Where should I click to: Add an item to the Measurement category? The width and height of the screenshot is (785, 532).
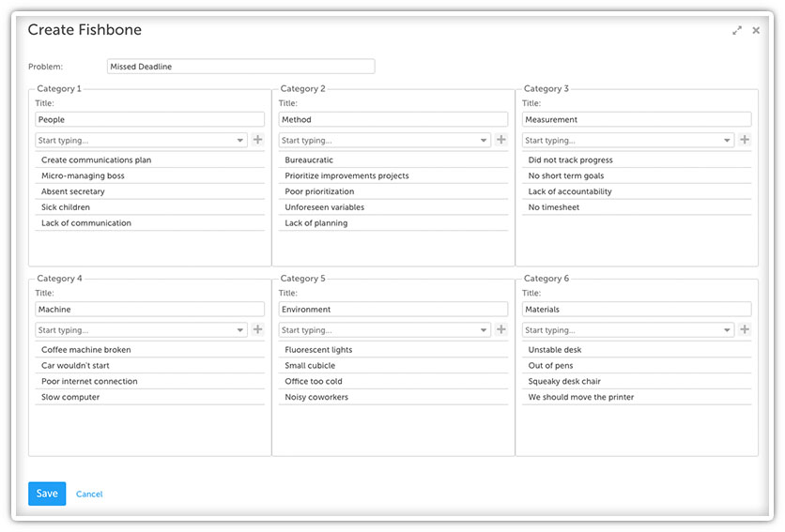tap(745, 140)
